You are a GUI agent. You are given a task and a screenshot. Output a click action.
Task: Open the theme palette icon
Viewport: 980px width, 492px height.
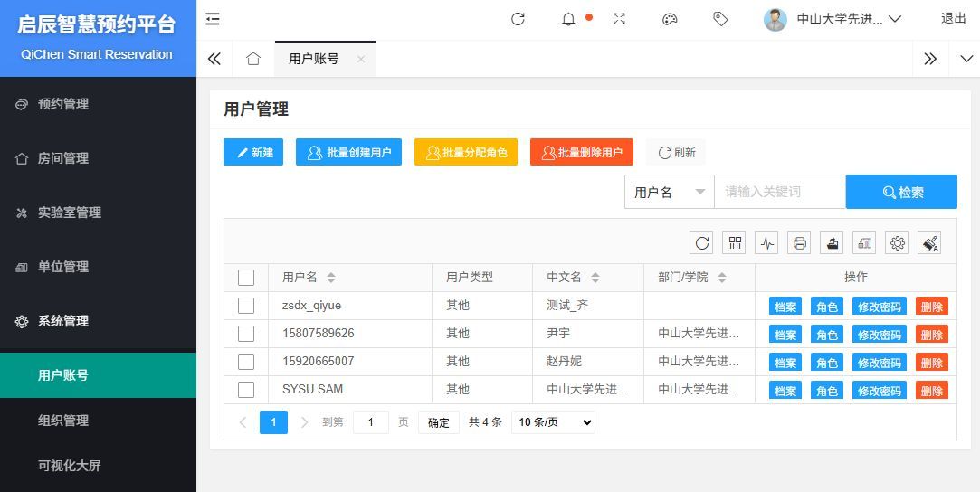tap(670, 19)
